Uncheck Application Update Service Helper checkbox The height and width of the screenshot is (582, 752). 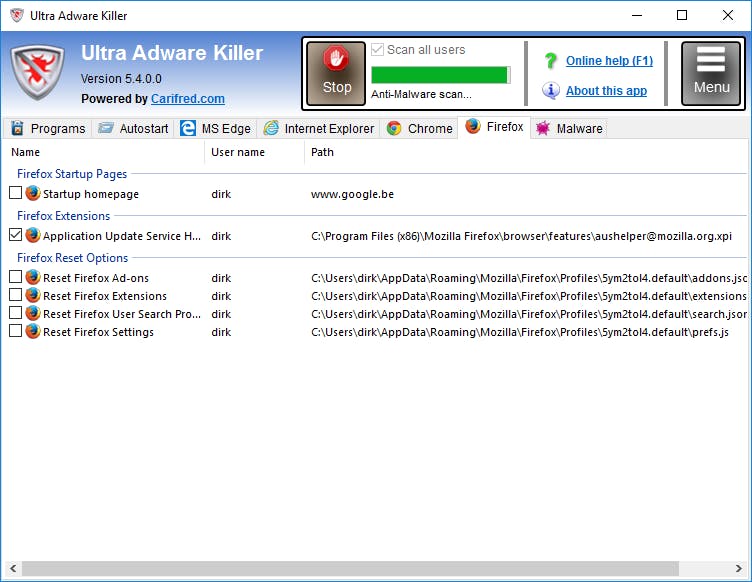tap(15, 235)
